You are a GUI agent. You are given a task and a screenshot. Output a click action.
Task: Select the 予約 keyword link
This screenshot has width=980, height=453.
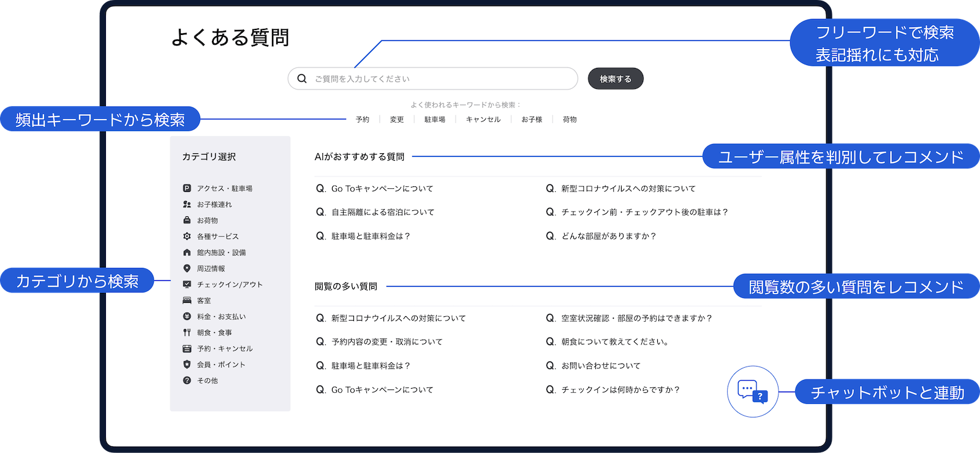pos(363,120)
